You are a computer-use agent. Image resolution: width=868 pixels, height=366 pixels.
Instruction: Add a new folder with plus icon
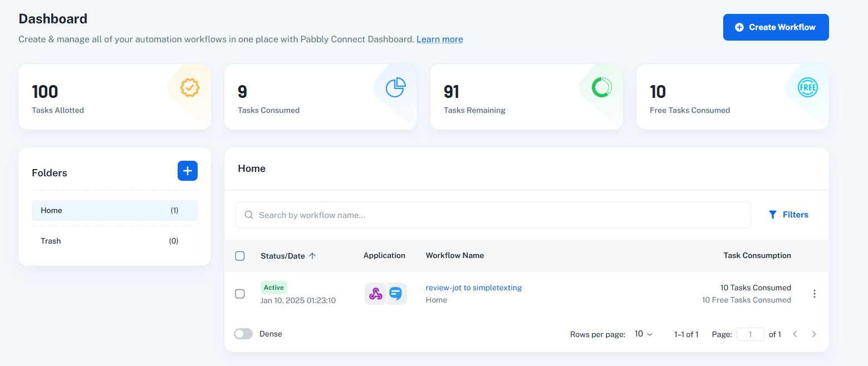(188, 171)
